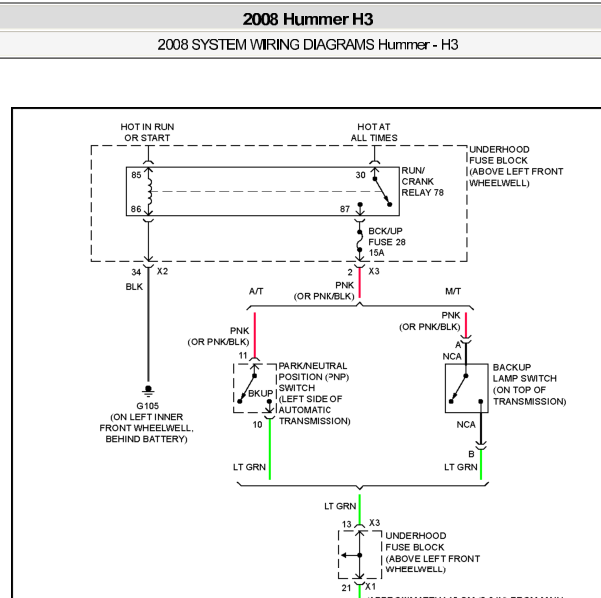Click the G105 ground symbol

coord(148,391)
